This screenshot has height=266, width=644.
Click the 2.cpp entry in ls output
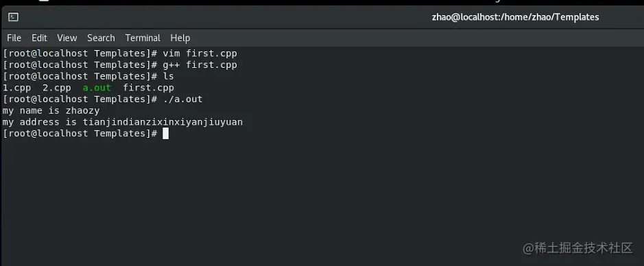click(57, 88)
